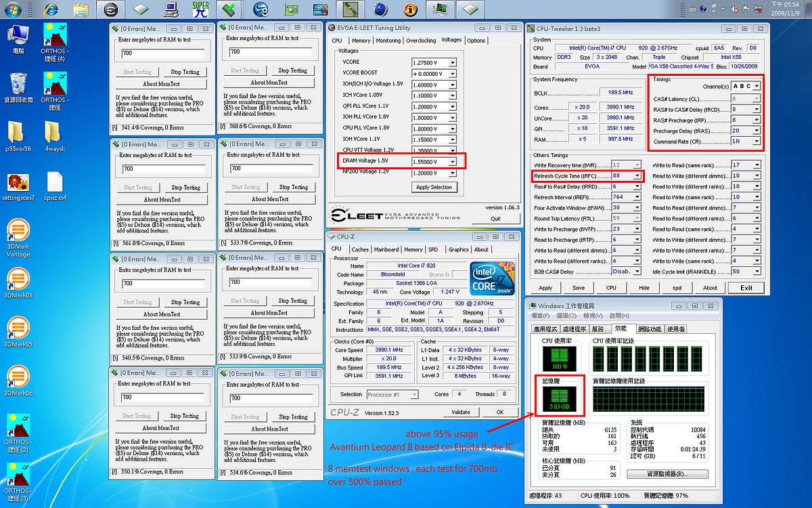Click the spd button in CPU-Tweaker
Image resolution: width=812 pixels, height=508 pixels.
click(677, 287)
